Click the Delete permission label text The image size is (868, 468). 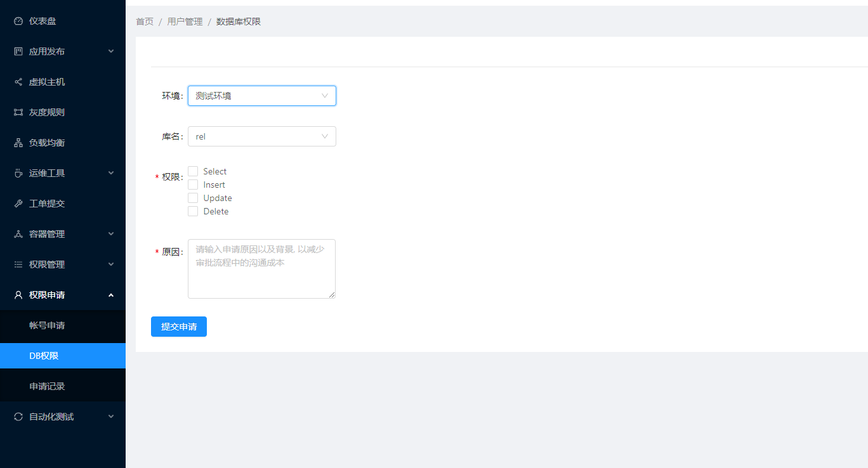coord(216,211)
